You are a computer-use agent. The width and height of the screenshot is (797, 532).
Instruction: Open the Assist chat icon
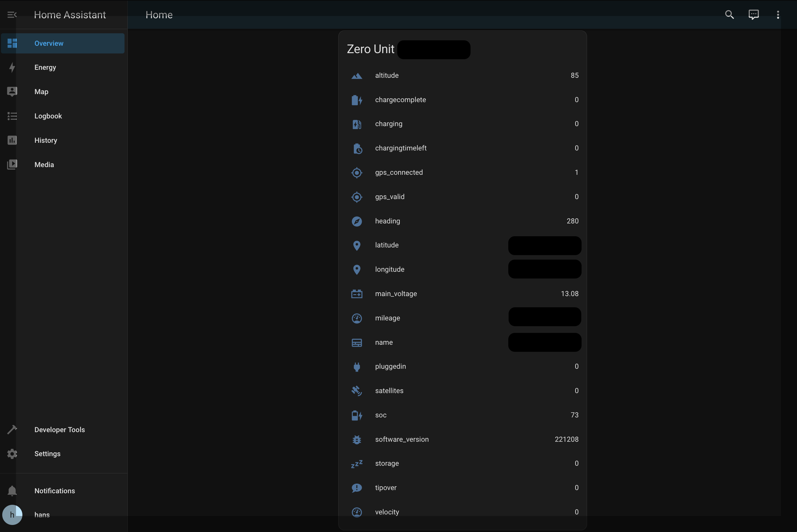753,15
